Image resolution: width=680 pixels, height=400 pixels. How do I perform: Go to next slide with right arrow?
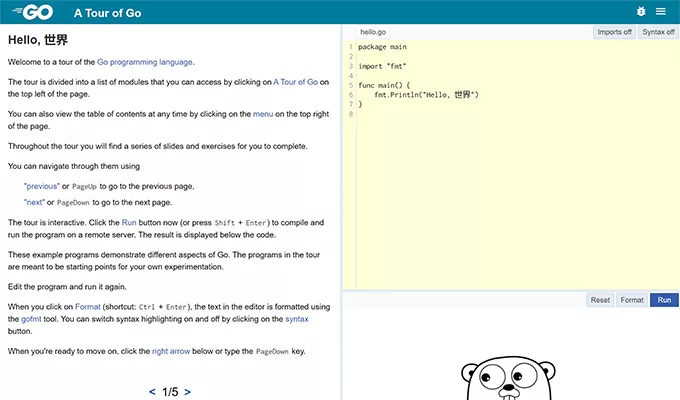(x=187, y=392)
